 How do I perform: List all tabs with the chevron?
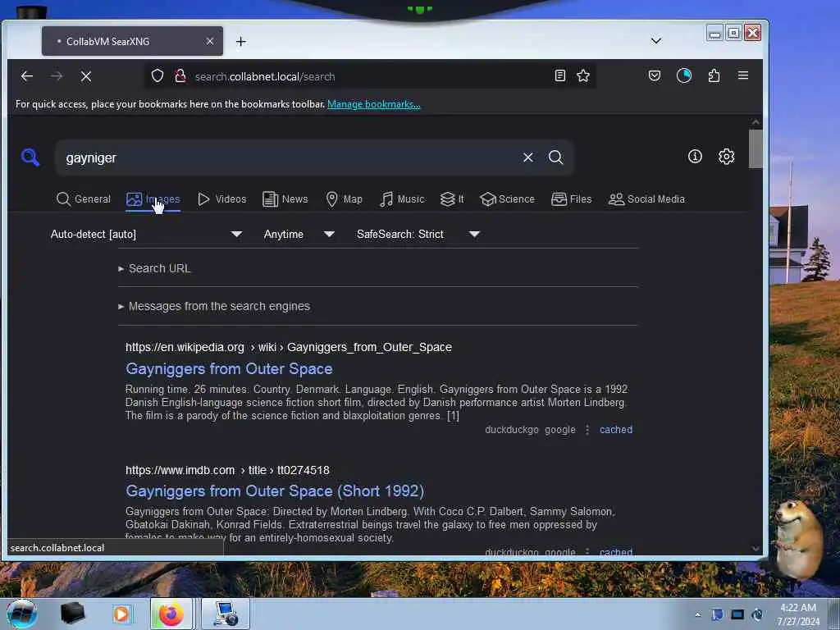tap(655, 41)
